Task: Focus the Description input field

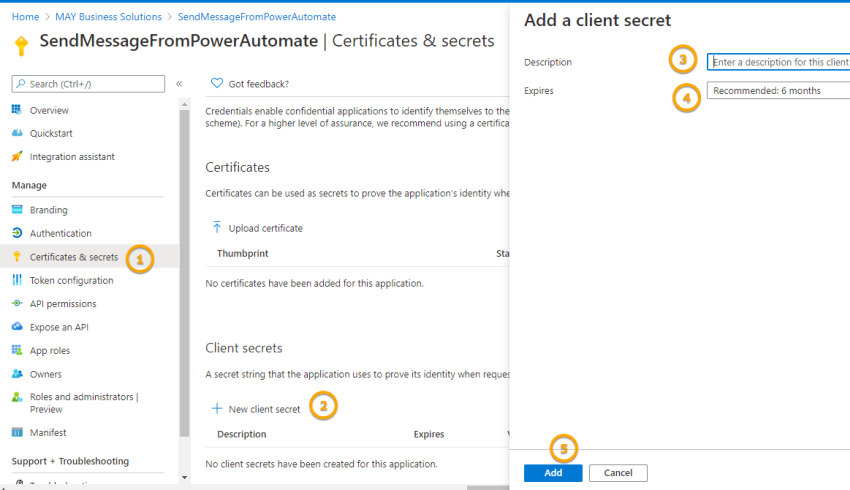Action: [x=778, y=62]
